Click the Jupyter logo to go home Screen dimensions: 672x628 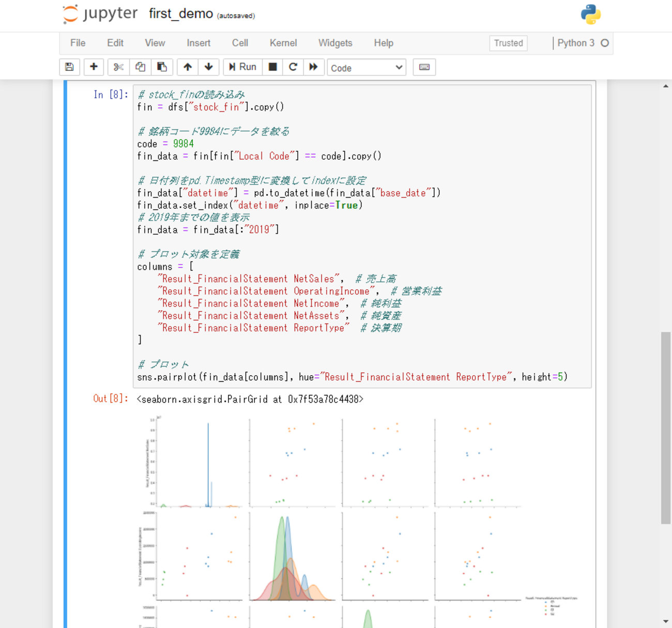[x=100, y=14]
